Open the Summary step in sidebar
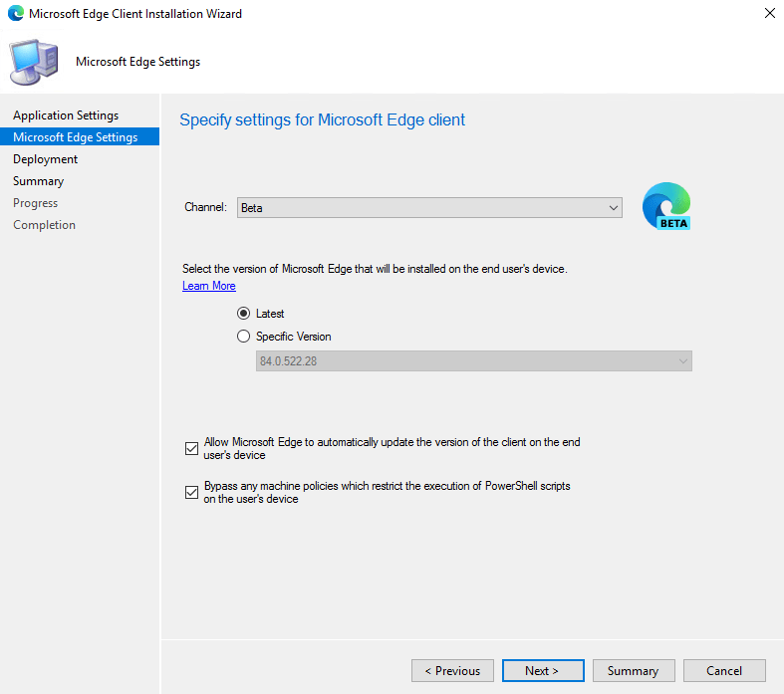The height and width of the screenshot is (694, 784). pos(38,181)
